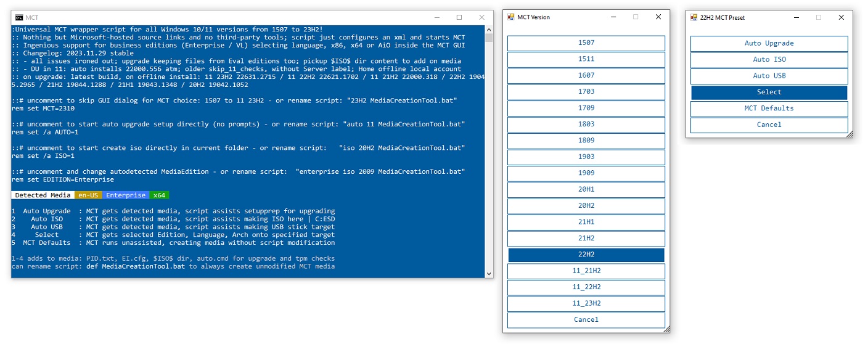
Task: Select the 11_23H2 version button
Action: [586, 303]
